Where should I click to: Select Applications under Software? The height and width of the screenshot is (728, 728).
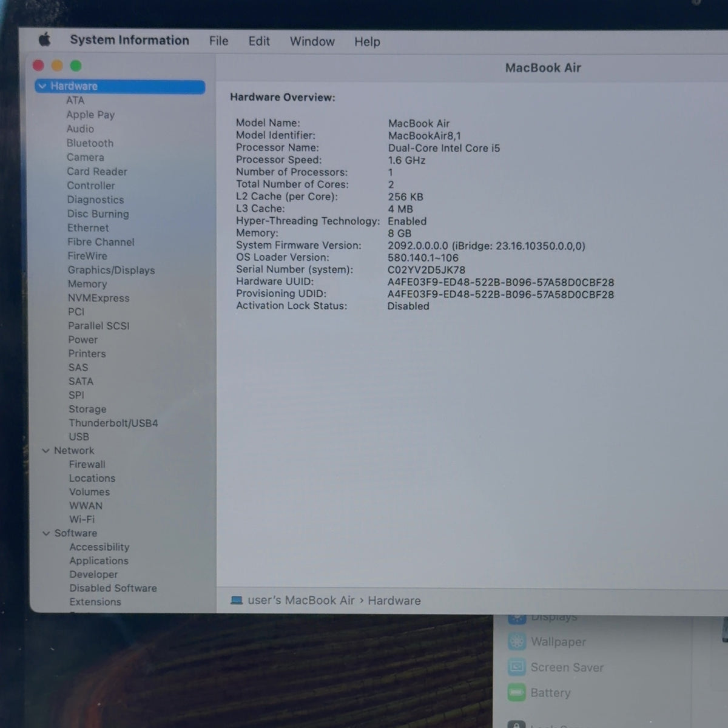pyautogui.click(x=99, y=561)
